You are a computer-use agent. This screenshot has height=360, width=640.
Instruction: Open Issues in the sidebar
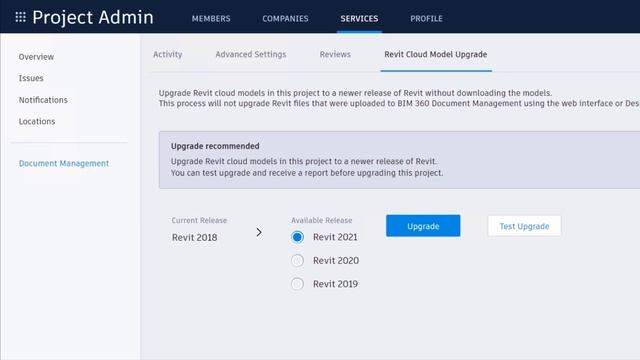click(x=31, y=78)
